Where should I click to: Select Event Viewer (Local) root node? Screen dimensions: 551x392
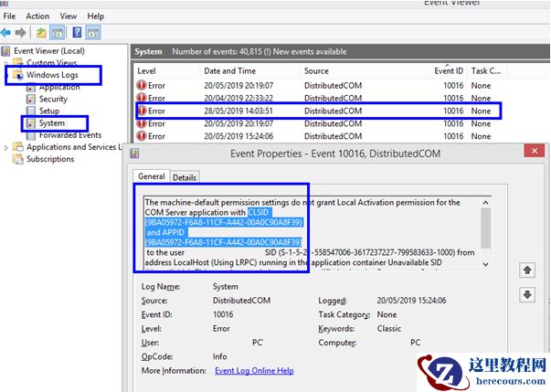[x=49, y=51]
